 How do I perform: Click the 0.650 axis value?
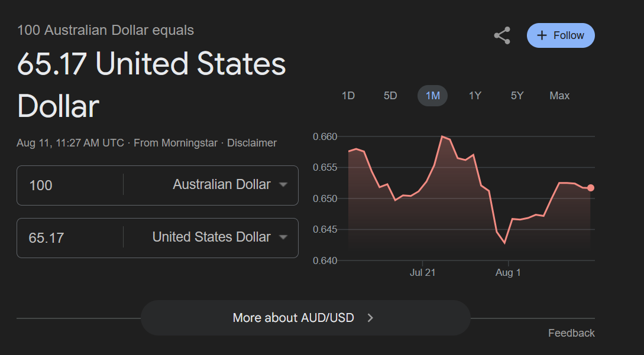tap(325, 198)
